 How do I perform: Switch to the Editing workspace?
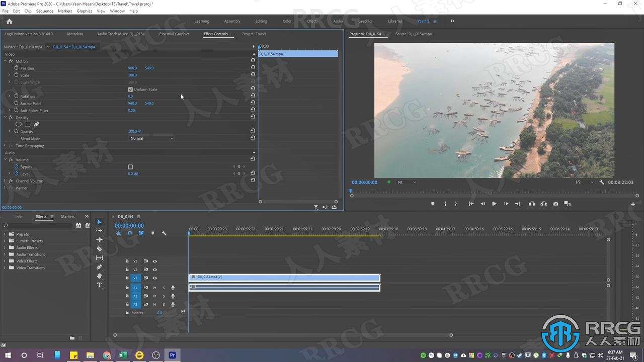[261, 21]
